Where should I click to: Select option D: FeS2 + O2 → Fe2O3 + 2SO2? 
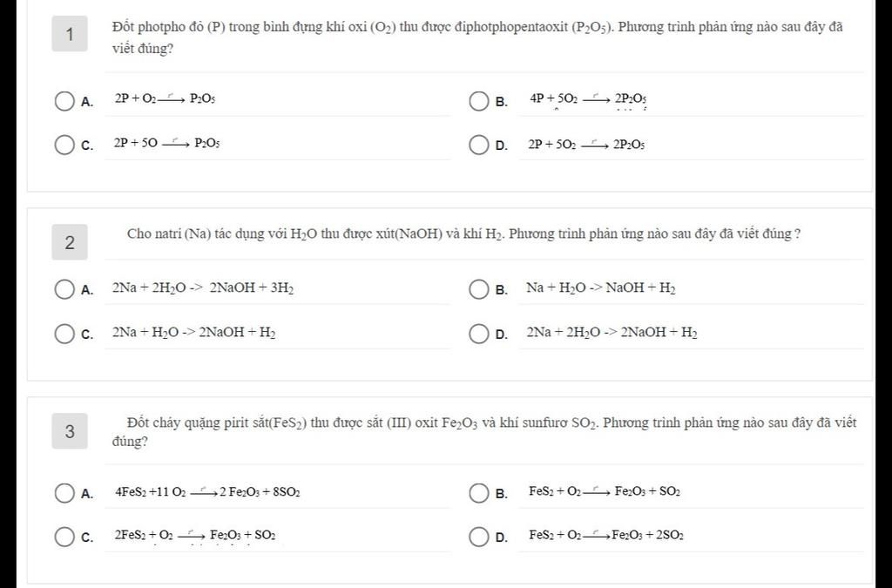(x=479, y=537)
